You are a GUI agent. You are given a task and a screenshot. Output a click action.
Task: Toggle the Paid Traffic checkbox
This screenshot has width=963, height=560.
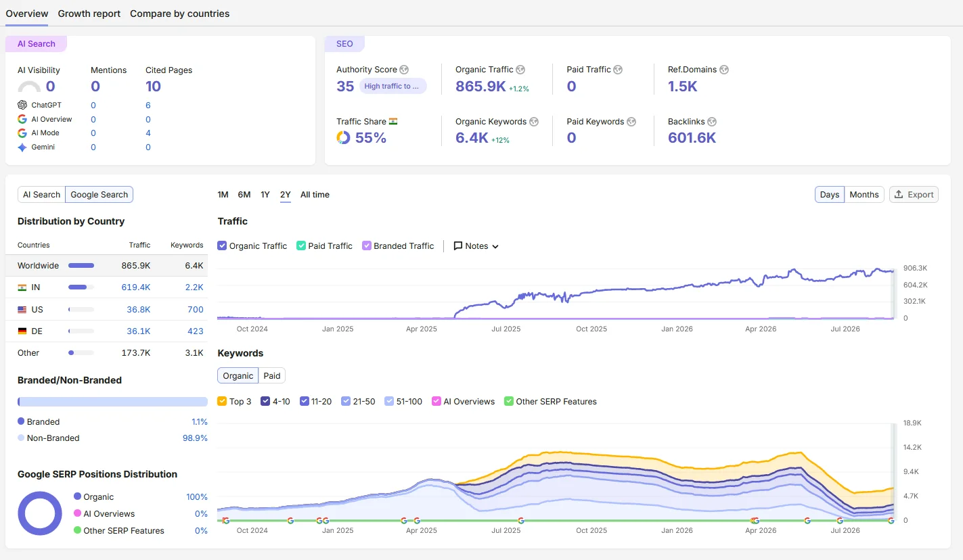tap(301, 246)
